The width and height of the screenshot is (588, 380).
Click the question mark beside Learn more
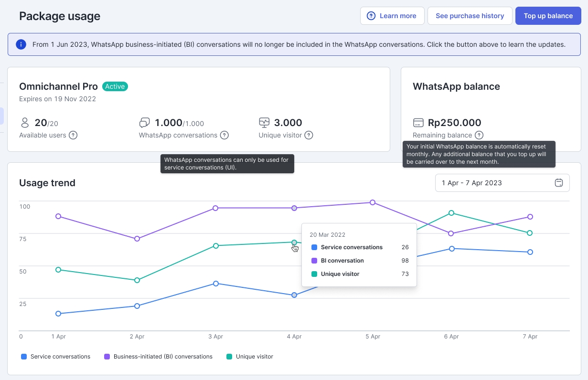pyautogui.click(x=371, y=15)
